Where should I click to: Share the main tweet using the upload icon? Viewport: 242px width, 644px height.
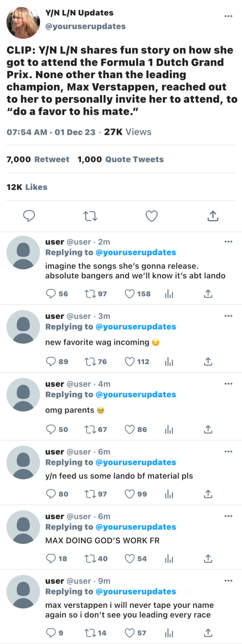213,216
